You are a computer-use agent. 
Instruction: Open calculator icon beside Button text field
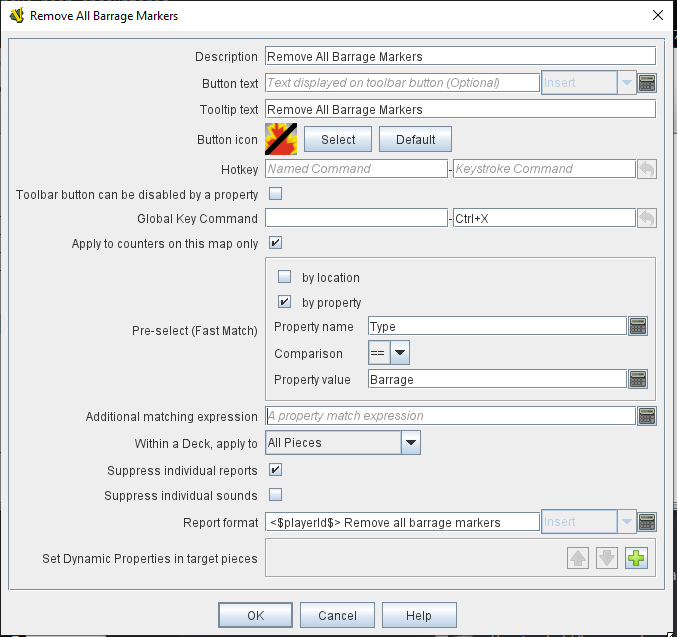coord(646,83)
